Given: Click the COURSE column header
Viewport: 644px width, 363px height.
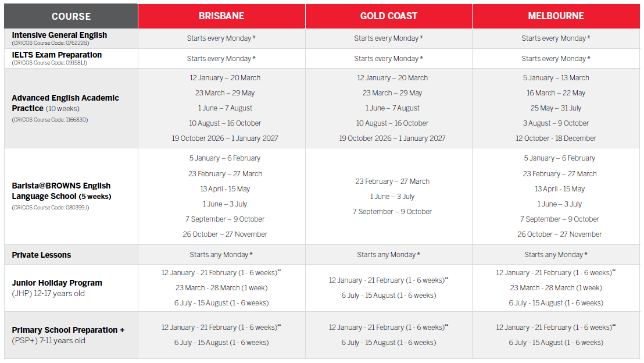Looking at the screenshot, I should click(71, 16).
